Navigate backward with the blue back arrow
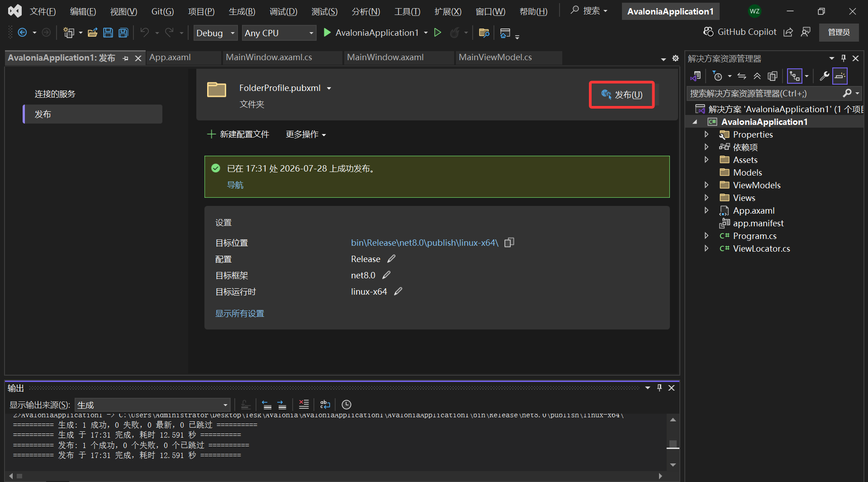The image size is (868, 482). tap(22, 33)
